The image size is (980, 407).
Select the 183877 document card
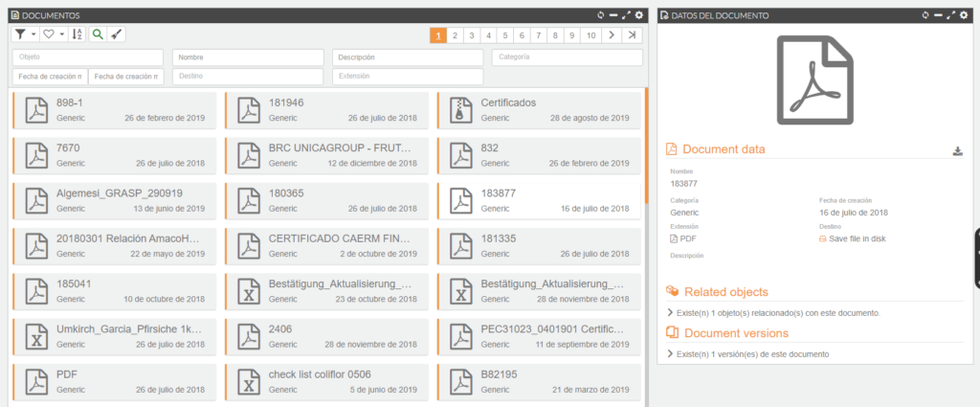click(539, 201)
